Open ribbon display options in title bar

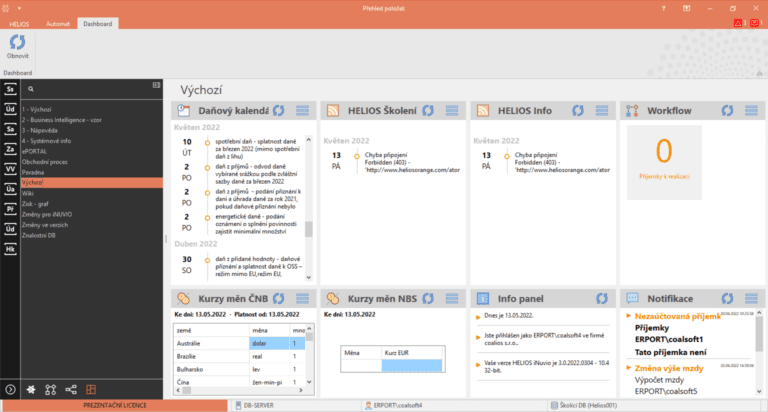pos(687,8)
